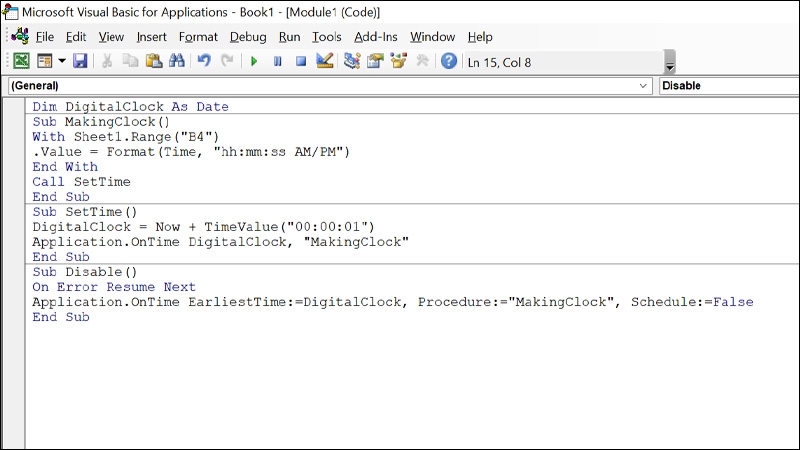The width and height of the screenshot is (800, 450).
Task: Open the (General) object dropdown
Action: coord(644,86)
